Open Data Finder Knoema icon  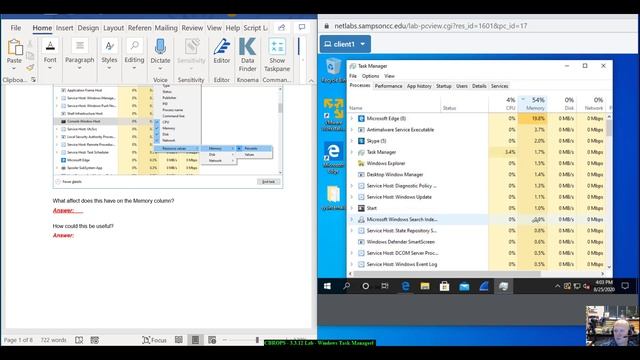point(247,46)
